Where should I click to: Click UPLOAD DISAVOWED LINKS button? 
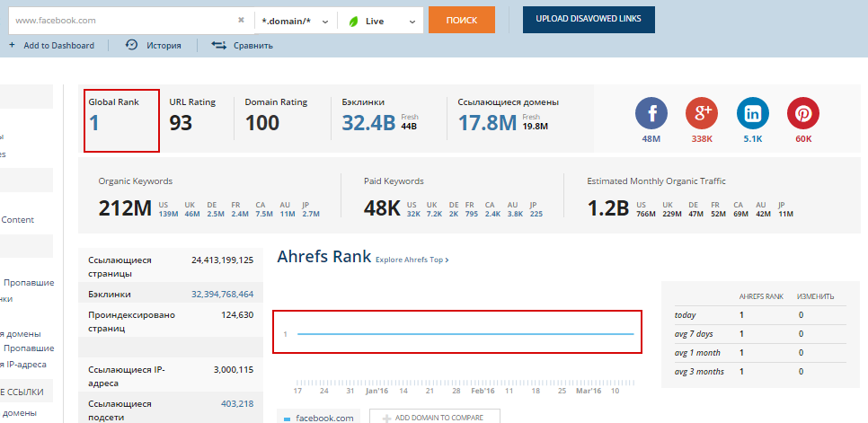tap(589, 19)
